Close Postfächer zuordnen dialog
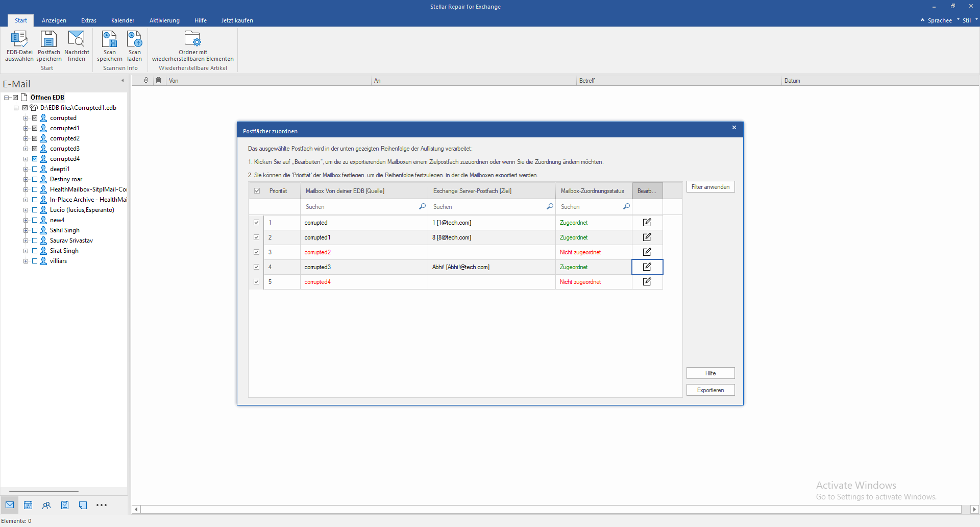Image resolution: width=980 pixels, height=527 pixels. 734,128
